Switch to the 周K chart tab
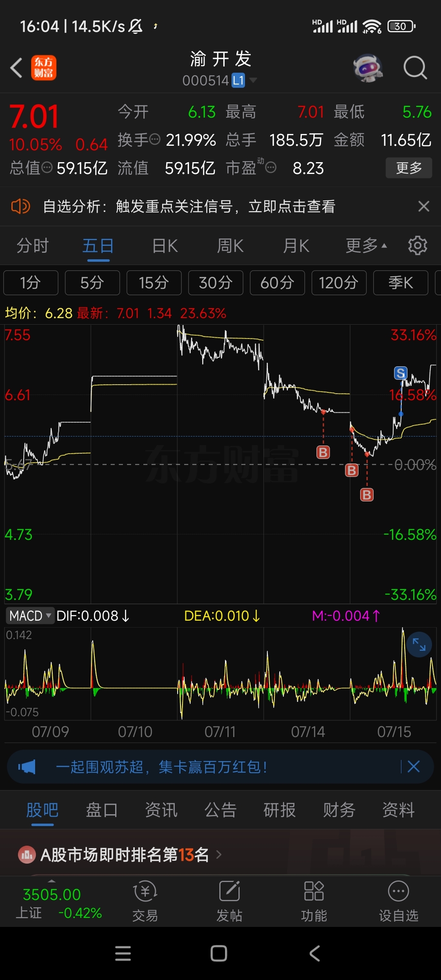441x980 pixels. 230,246
